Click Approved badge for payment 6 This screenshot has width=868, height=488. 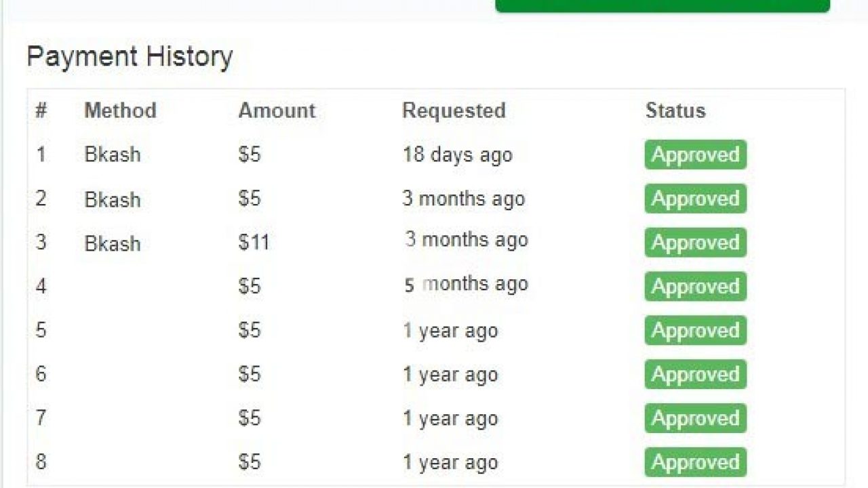[695, 375]
